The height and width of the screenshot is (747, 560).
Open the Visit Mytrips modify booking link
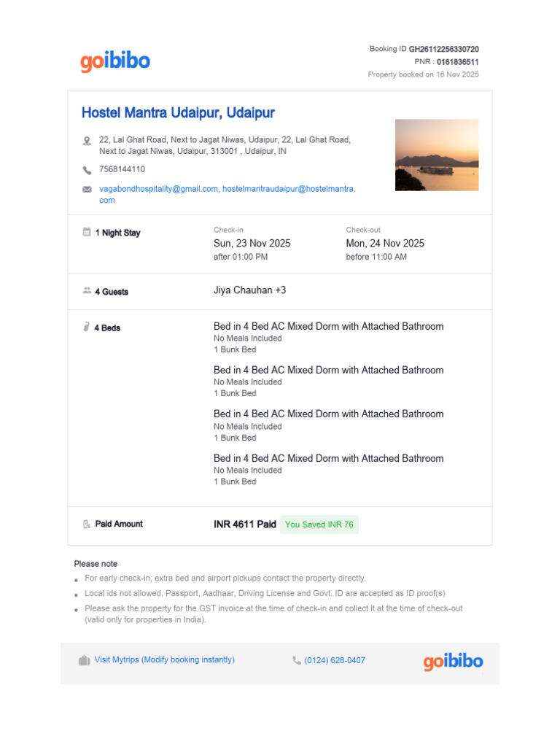(x=164, y=659)
